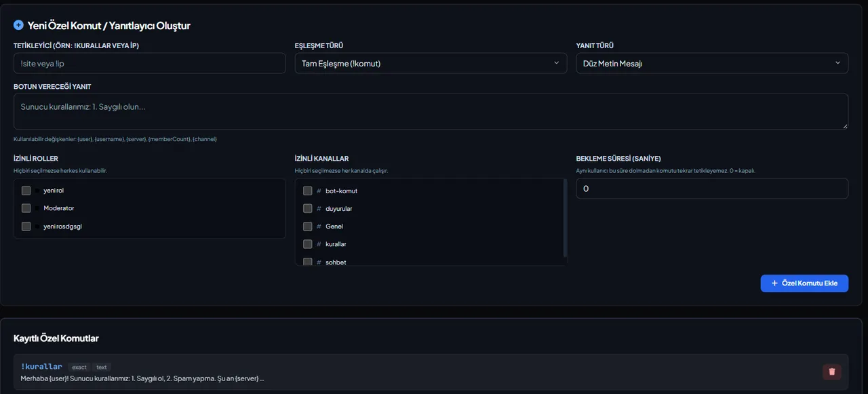Click the hash icon next to kurallar
The width and height of the screenshot is (868, 394).
click(319, 244)
